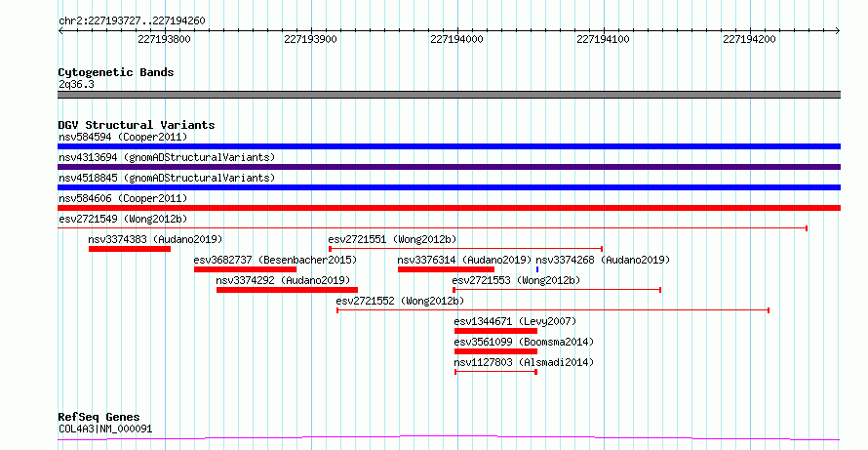The image size is (868, 450).
Task: Open the esv3561099 (Boomsma2014) label
Action: (524, 342)
